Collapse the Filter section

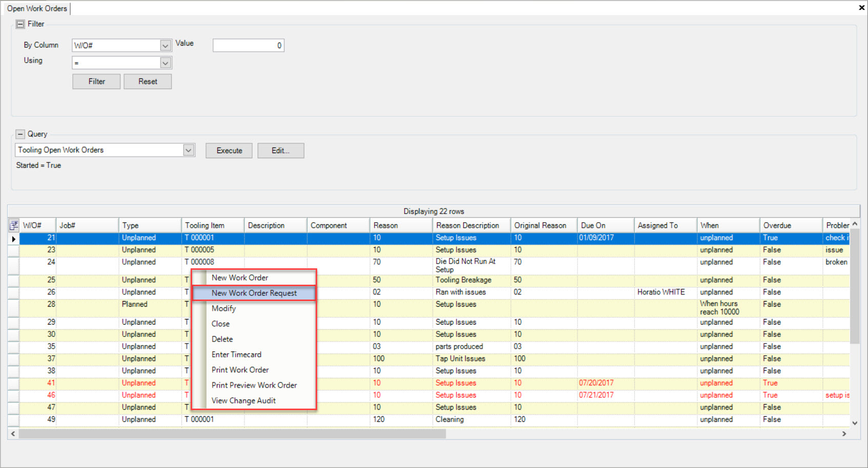[x=20, y=24]
